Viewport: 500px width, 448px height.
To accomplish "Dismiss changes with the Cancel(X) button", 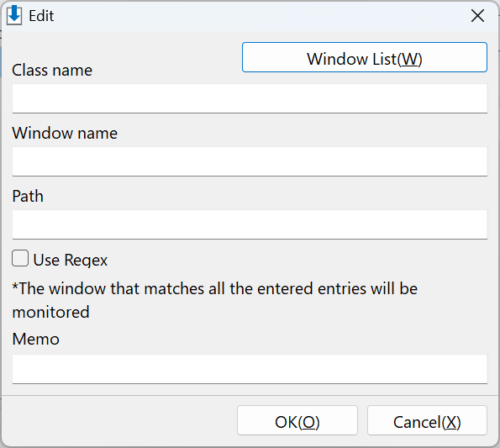I will tap(427, 420).
